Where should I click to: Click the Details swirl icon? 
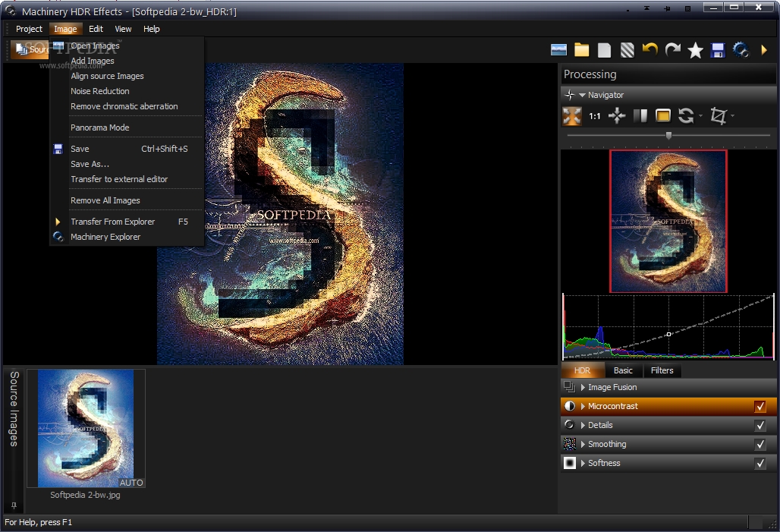coord(569,425)
